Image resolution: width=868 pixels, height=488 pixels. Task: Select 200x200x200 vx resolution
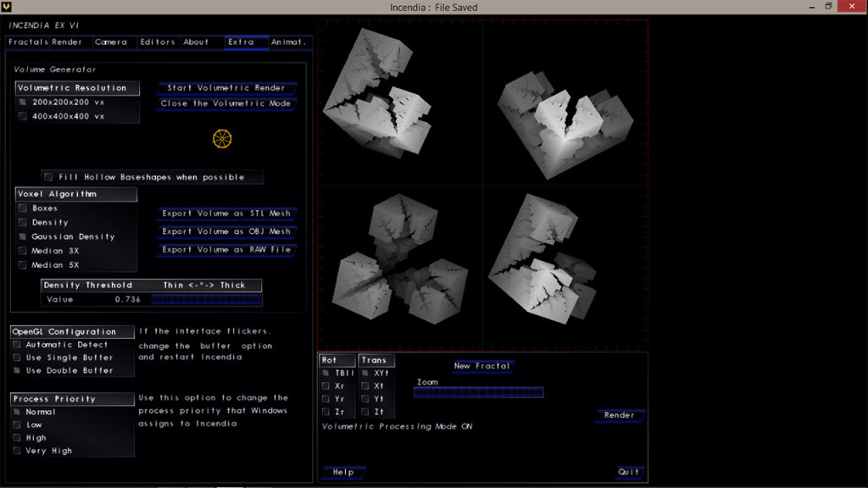click(23, 103)
